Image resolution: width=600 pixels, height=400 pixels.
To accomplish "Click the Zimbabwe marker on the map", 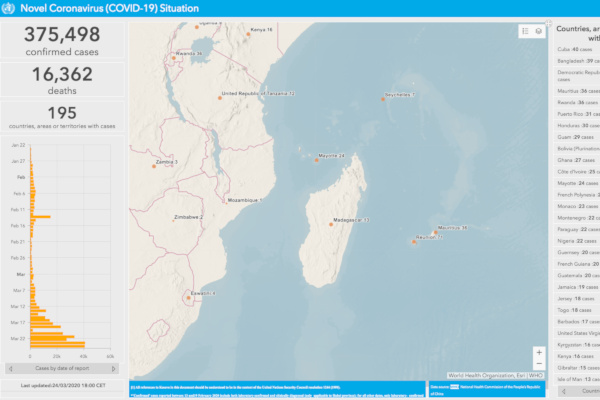I will (173, 221).
